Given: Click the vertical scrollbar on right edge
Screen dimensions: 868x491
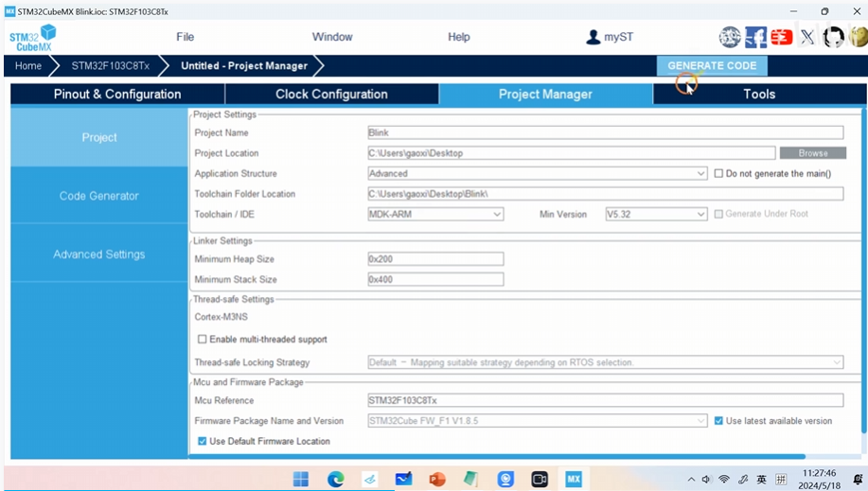Looking at the screenshot, I should 864,271.
